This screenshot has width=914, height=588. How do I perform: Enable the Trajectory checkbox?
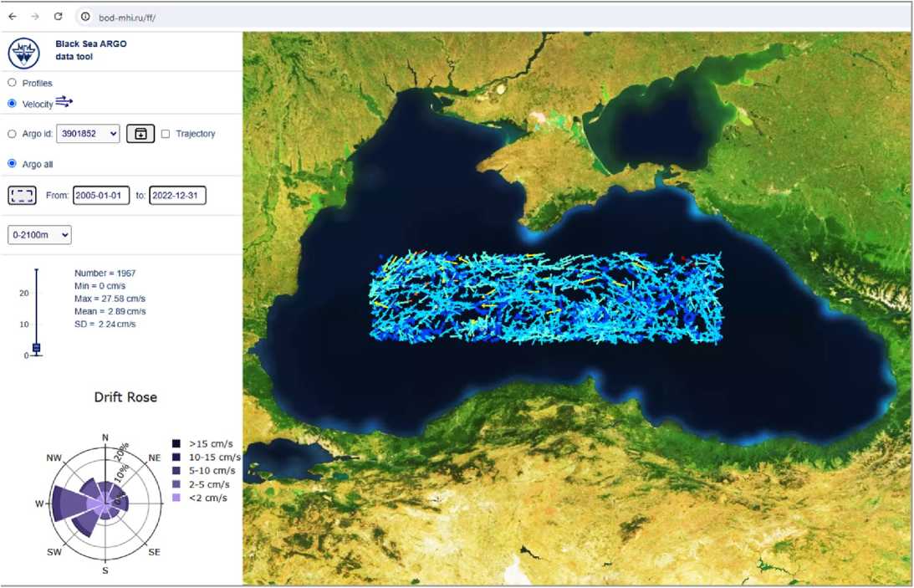click(166, 134)
